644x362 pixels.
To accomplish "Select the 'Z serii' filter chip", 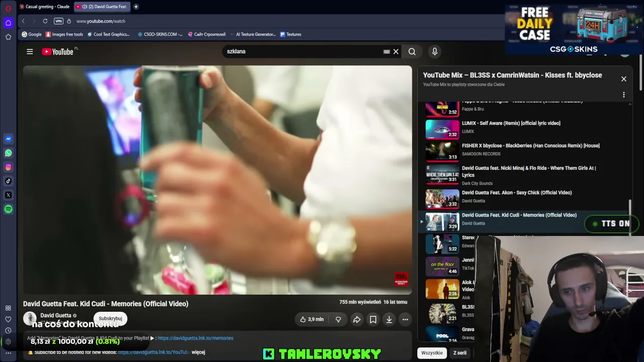I will (x=460, y=353).
